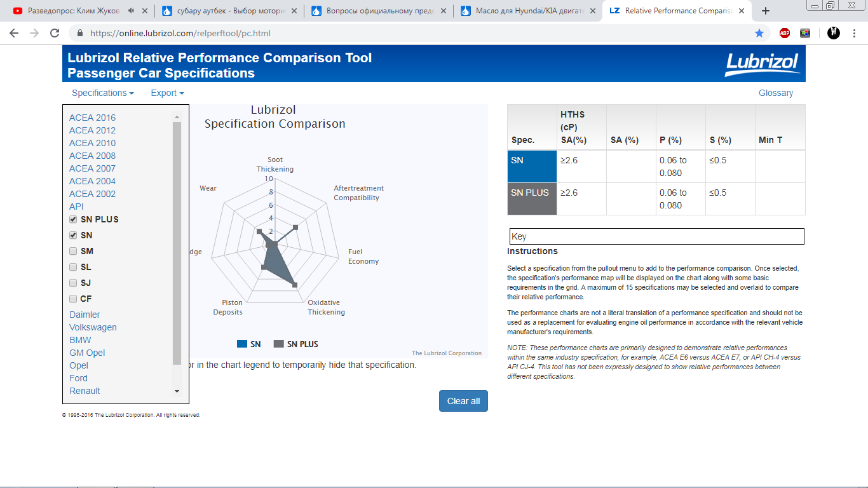The width and height of the screenshot is (868, 488).
Task: Select the SN PLUS row in spec table
Action: 656,199
